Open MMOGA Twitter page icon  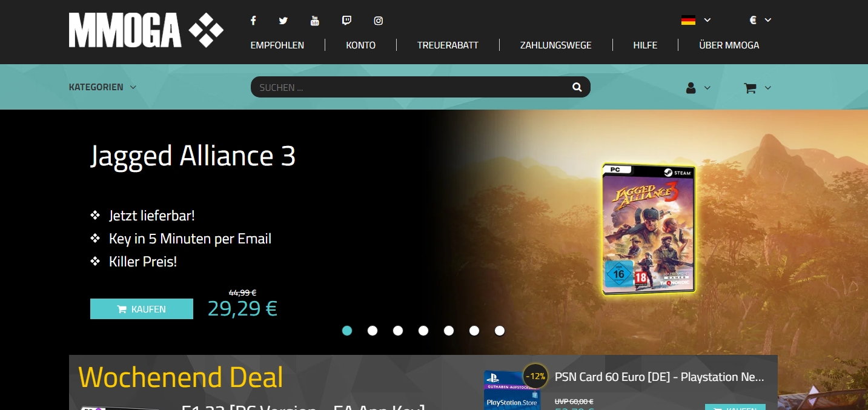tap(283, 21)
